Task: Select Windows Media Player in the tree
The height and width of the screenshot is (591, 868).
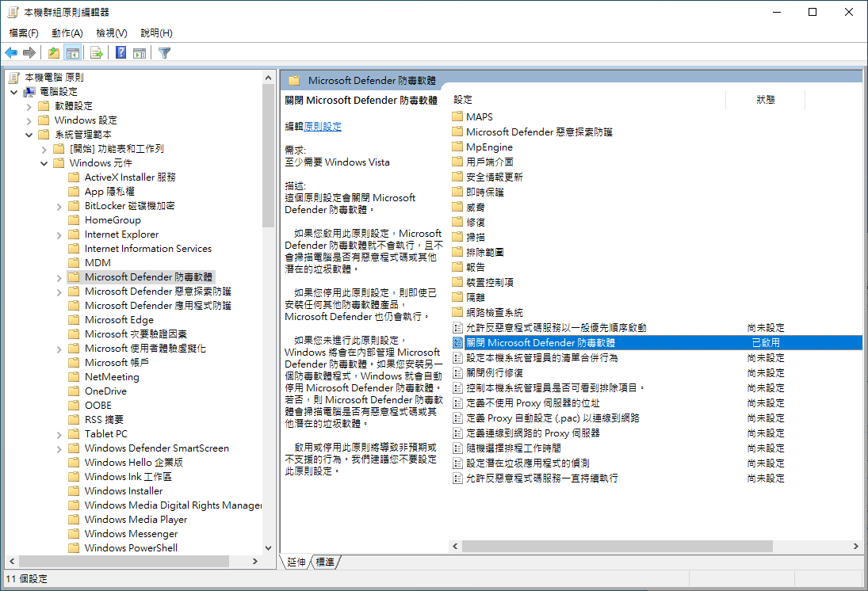Action: tap(136, 519)
